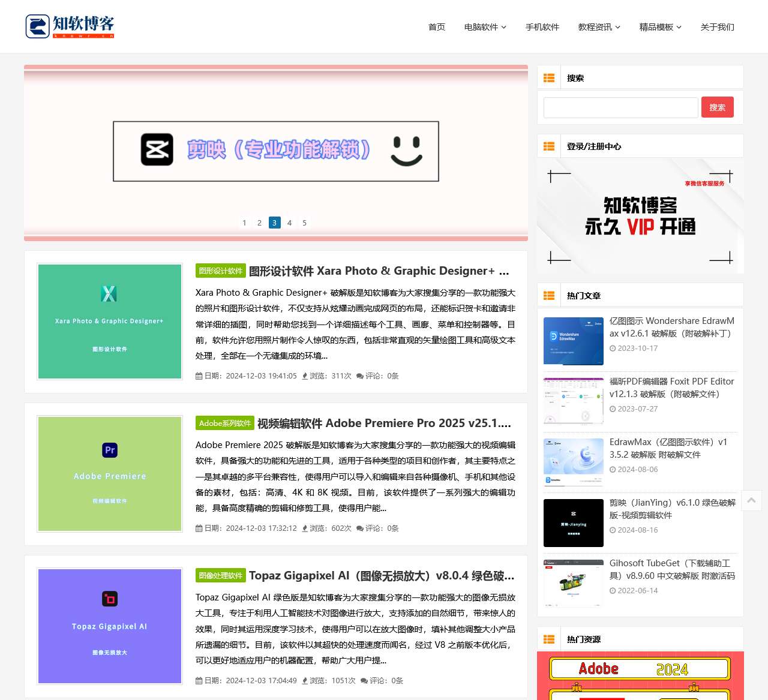Viewport: 768px width, 700px height.
Task: Click the list icon beside 搜索 heading
Action: tap(549, 78)
